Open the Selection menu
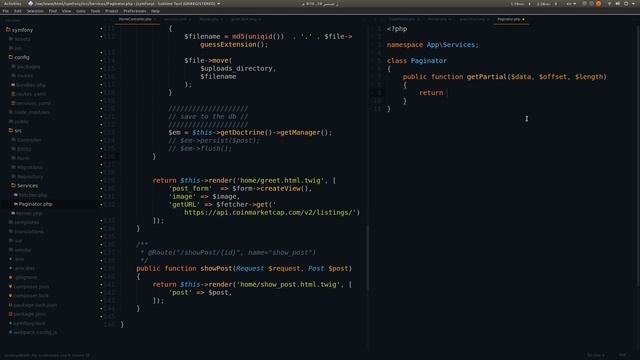The height and width of the screenshot is (360, 640). (35, 11)
